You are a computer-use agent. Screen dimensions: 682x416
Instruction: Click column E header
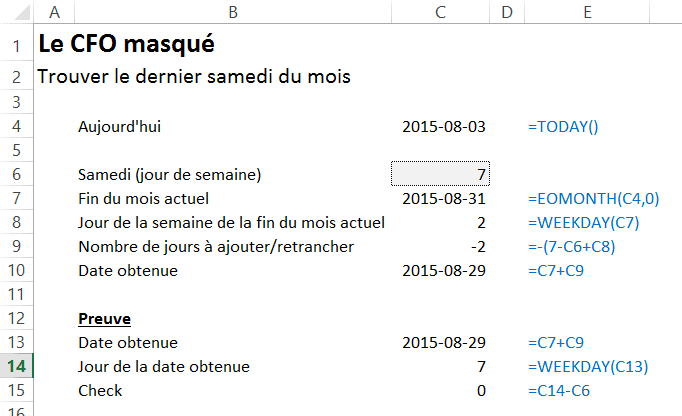587,12
